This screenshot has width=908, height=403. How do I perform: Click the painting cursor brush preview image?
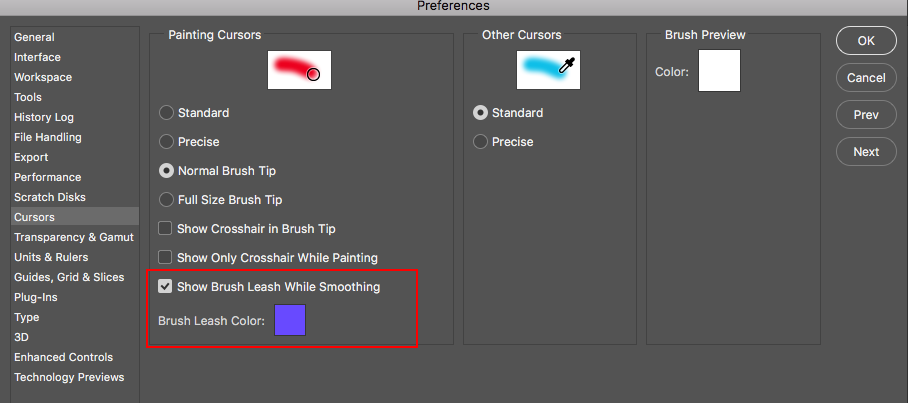[299, 70]
